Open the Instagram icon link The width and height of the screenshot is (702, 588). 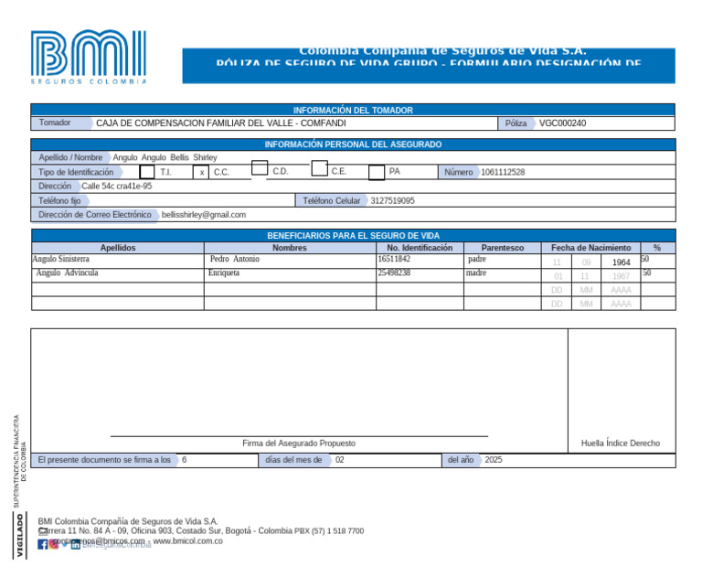tap(54, 544)
